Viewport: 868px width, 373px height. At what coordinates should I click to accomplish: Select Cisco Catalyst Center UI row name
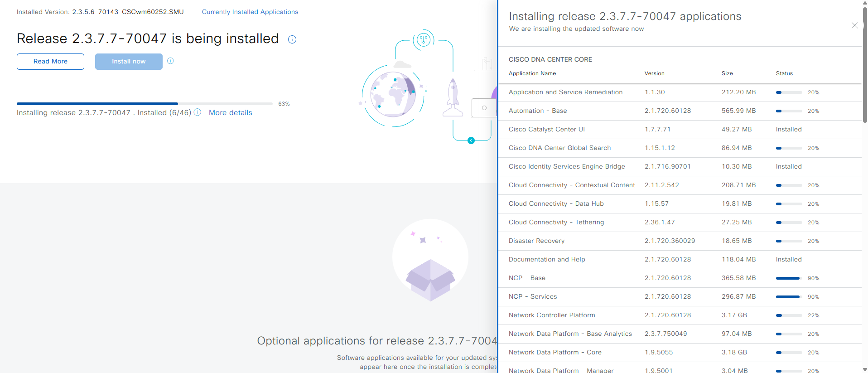click(x=546, y=129)
